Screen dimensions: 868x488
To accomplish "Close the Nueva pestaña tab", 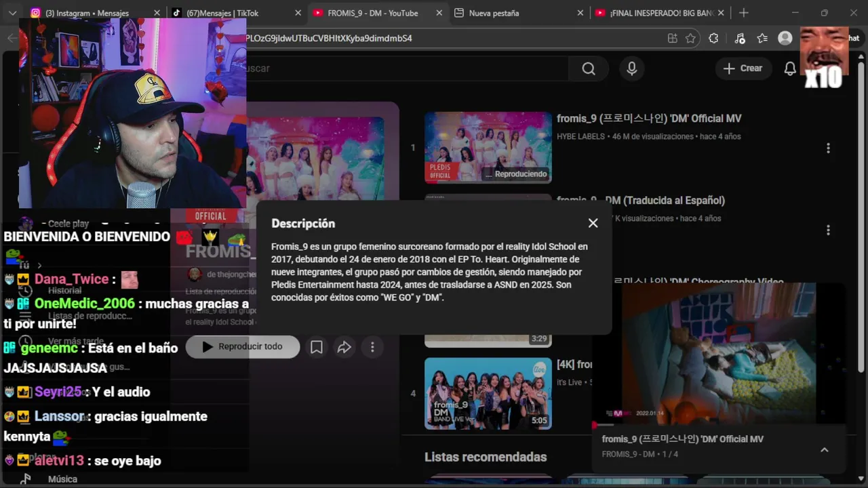I will coord(580,13).
